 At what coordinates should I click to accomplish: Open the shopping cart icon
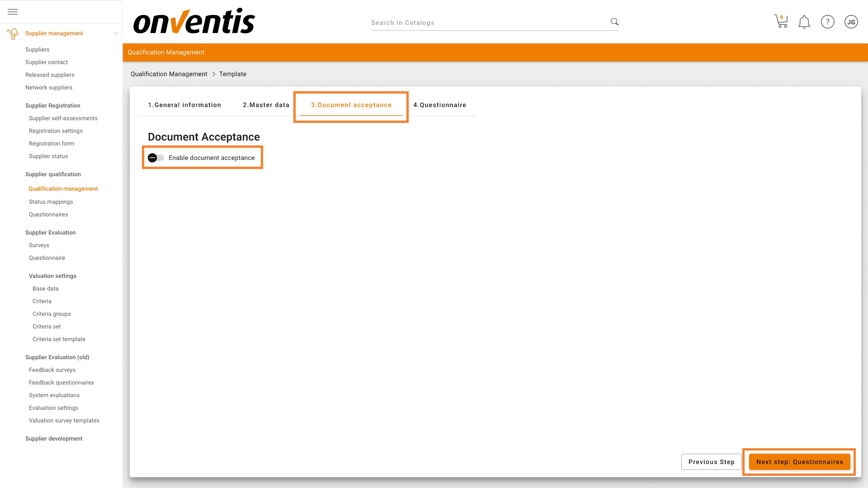point(781,21)
